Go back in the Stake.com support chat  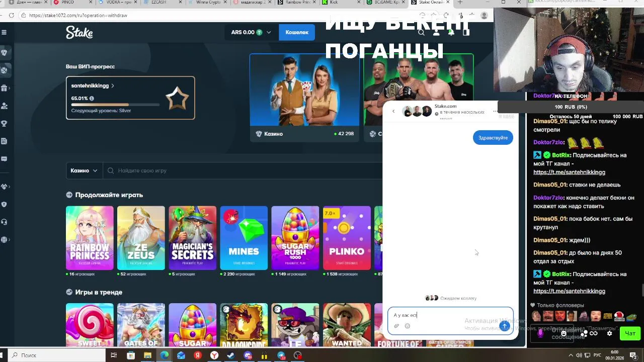(393, 111)
